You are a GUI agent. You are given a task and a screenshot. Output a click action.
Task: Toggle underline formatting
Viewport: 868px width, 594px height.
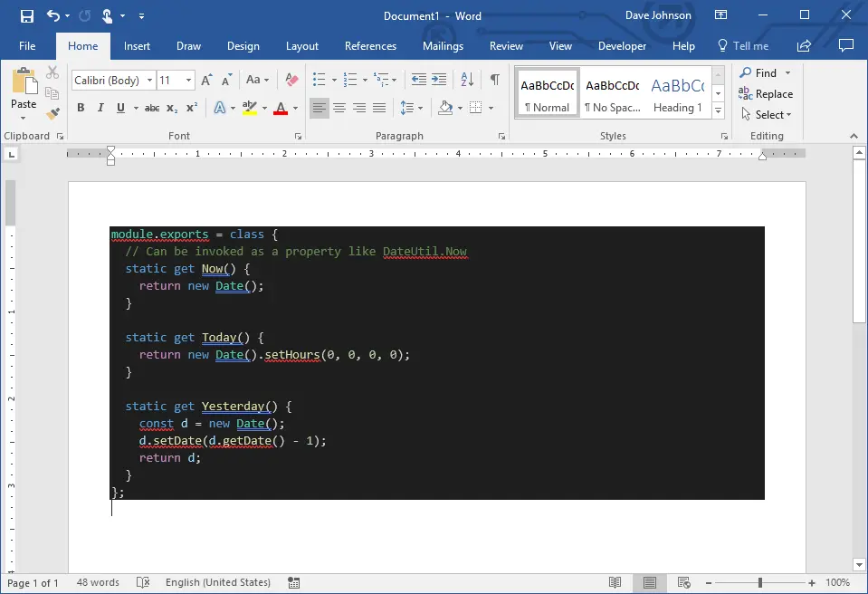(x=120, y=108)
